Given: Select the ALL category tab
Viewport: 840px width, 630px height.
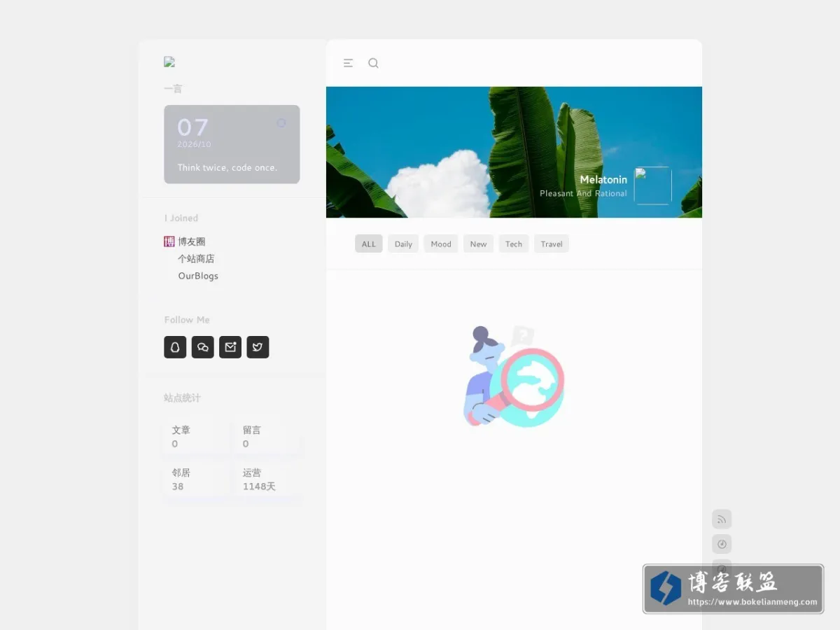Looking at the screenshot, I should pyautogui.click(x=369, y=244).
